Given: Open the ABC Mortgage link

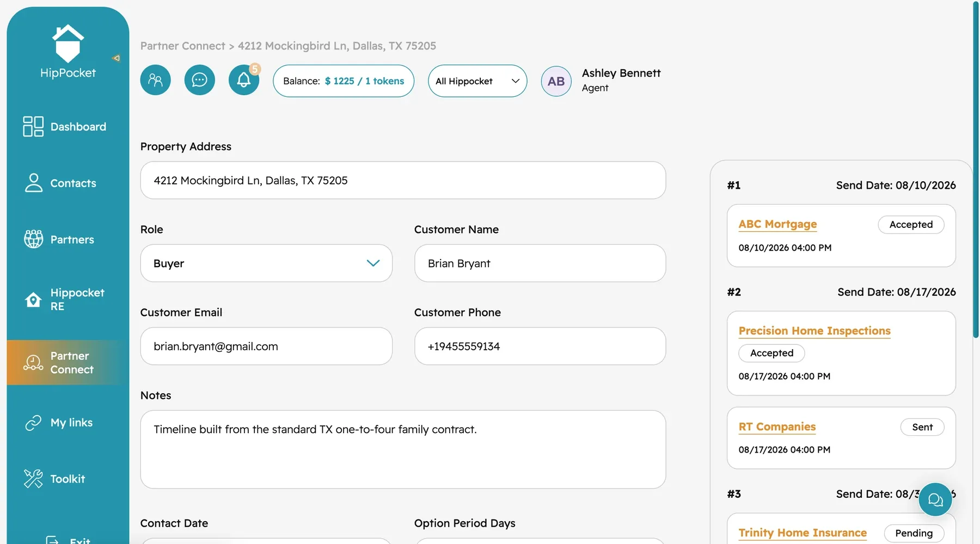Looking at the screenshot, I should click(x=777, y=224).
